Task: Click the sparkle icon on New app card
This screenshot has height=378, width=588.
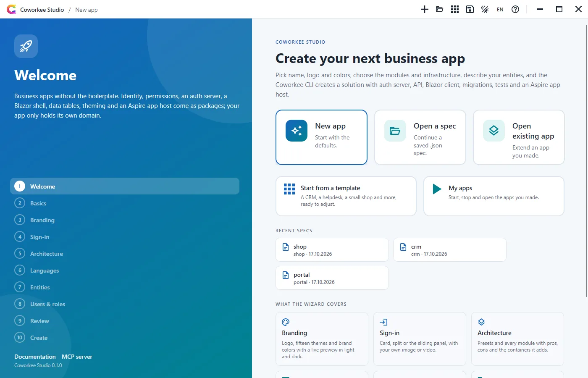Action: 297,131
